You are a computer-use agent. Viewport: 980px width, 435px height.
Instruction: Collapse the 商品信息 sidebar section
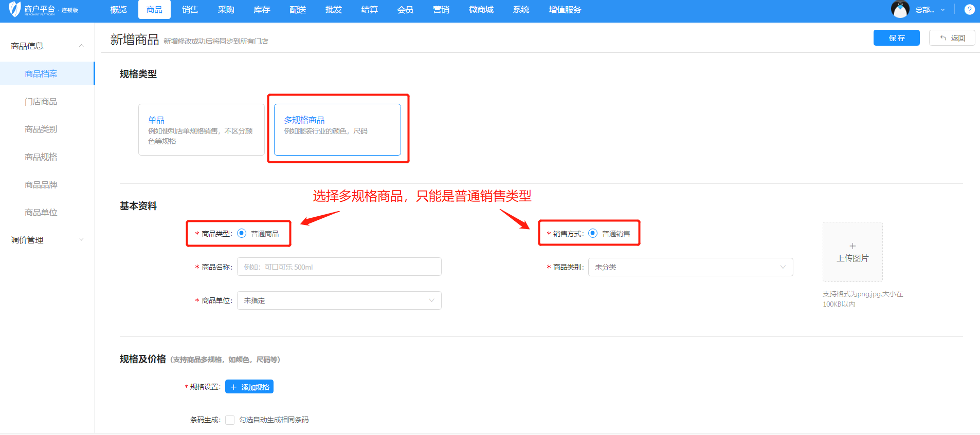(81, 46)
